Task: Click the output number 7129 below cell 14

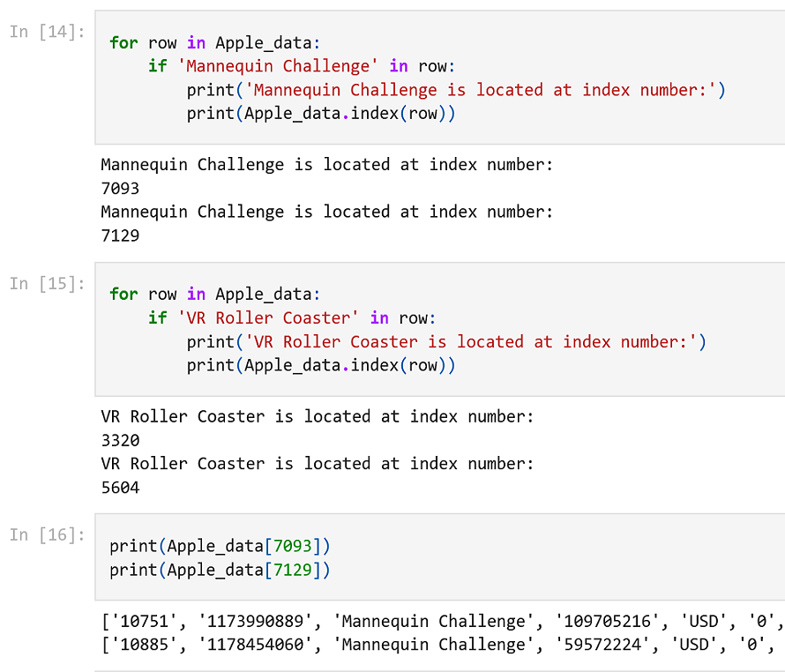Action: click(121, 236)
